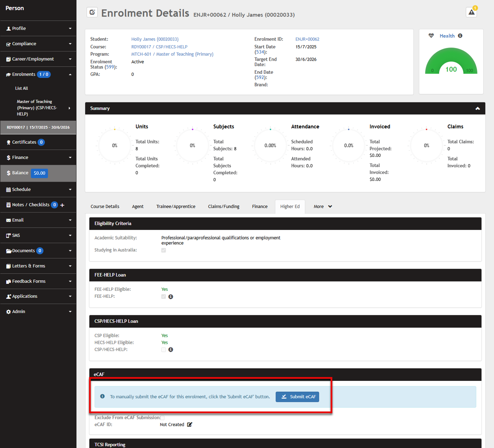Collapse the Summary panel
This screenshot has height=448, width=494.
click(477, 109)
